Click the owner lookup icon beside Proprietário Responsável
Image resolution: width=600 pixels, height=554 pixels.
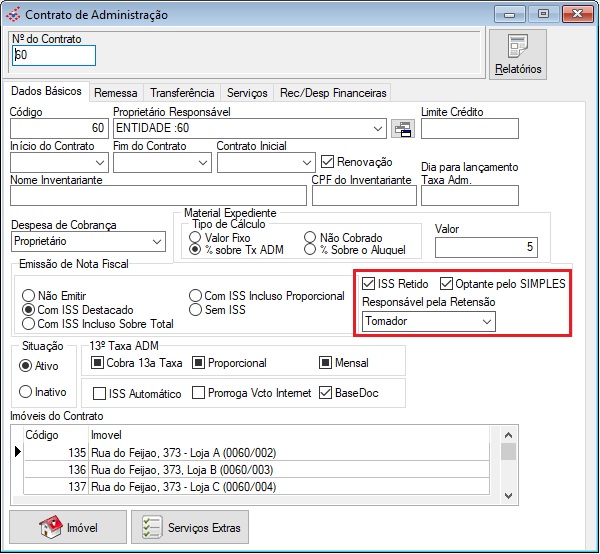pos(402,128)
